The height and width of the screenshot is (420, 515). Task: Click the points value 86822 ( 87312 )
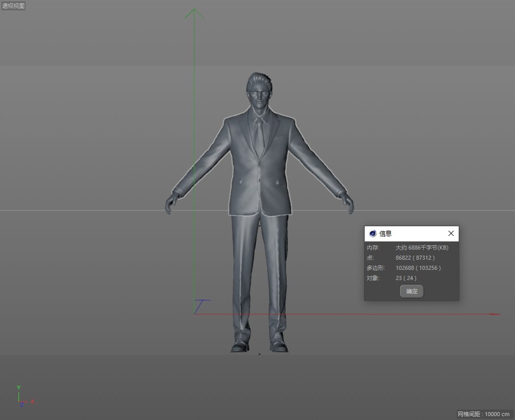(x=415, y=258)
